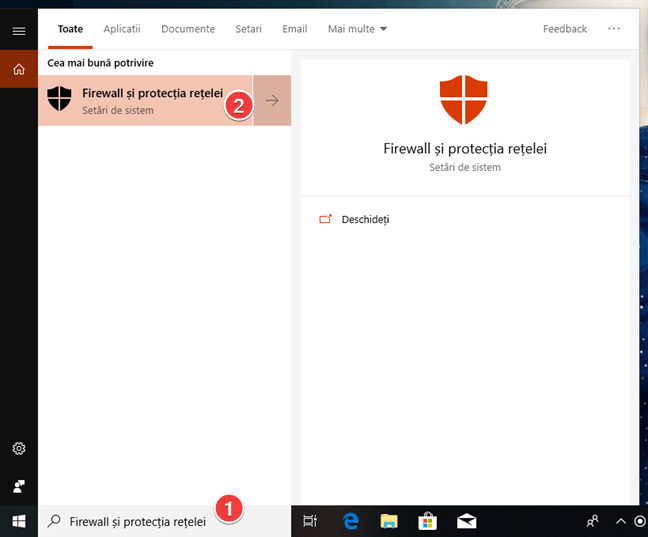The height and width of the screenshot is (537, 648).
Task: Click Deschideți to open the settings
Action: [365, 220]
